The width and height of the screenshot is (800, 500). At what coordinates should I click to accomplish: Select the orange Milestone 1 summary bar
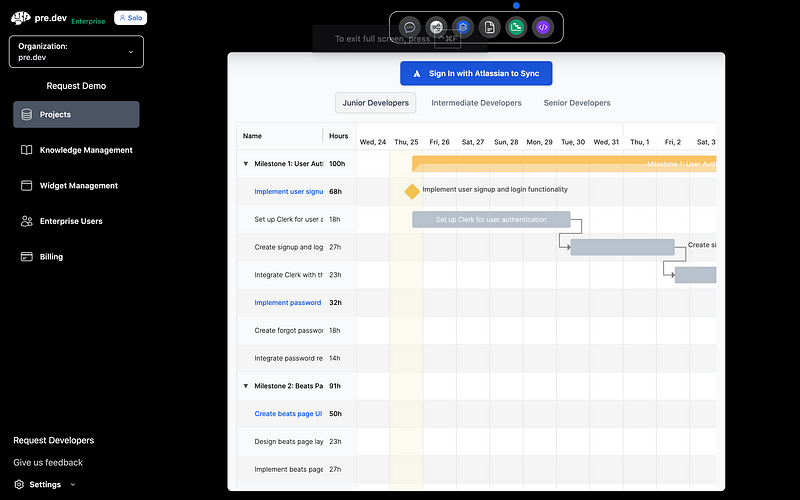click(x=564, y=164)
